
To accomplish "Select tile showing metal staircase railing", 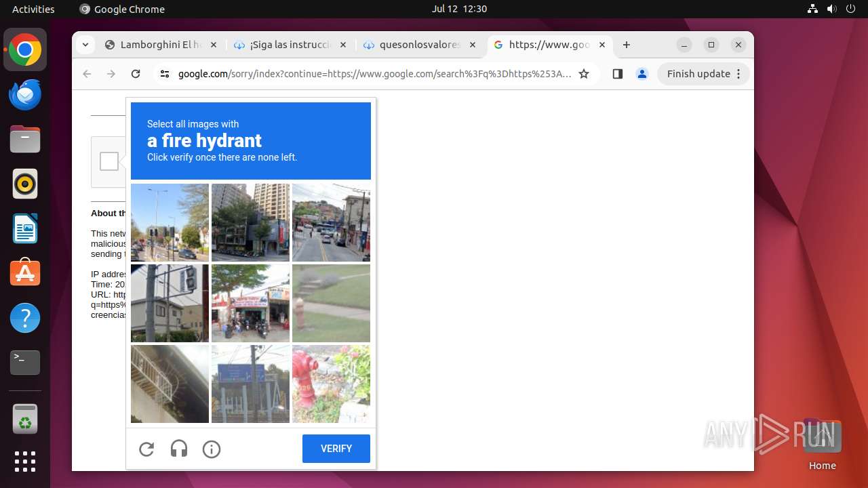I will coord(170,384).
